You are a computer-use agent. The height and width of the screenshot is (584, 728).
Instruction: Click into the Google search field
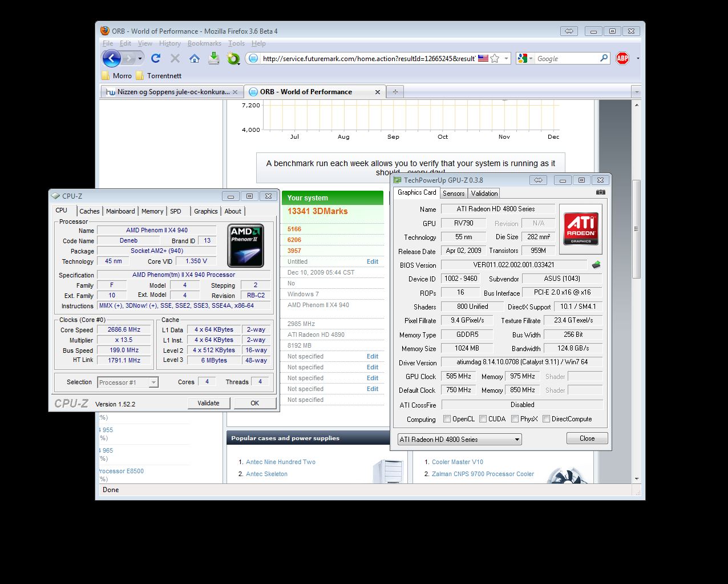[567, 58]
